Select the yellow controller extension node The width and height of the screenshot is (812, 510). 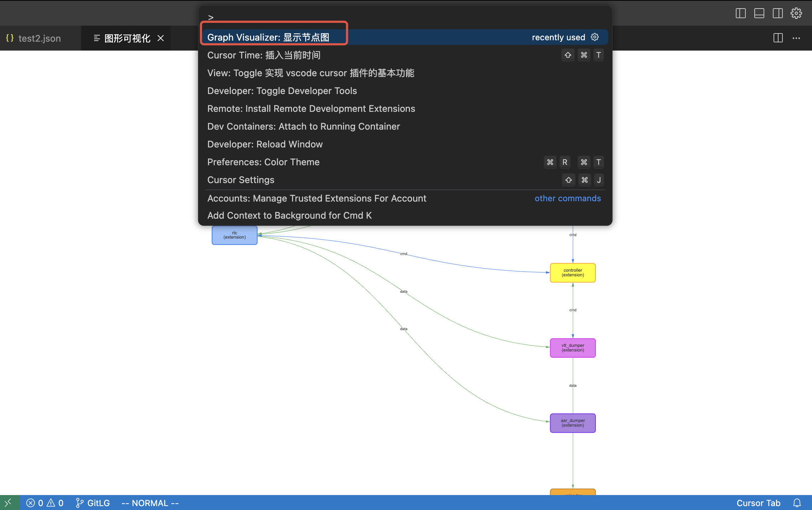572,272
